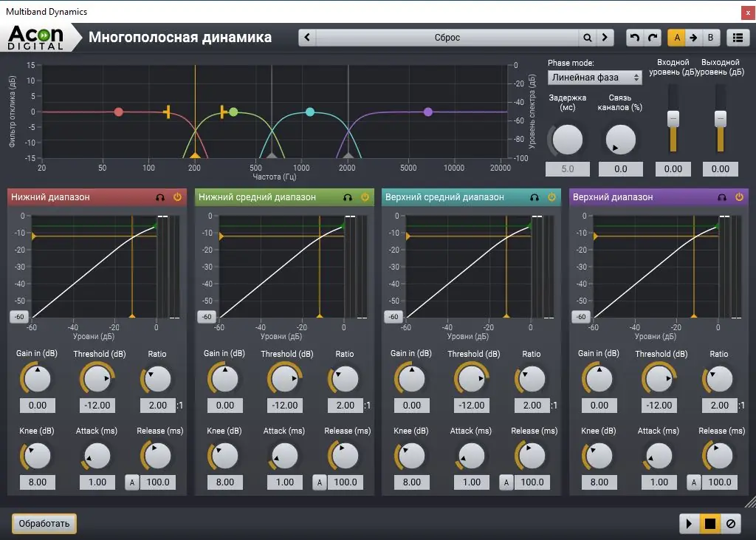This screenshot has width=756, height=540.
Task: Select Gain in value 0.00 in Нижний диапазон
Action: point(38,406)
